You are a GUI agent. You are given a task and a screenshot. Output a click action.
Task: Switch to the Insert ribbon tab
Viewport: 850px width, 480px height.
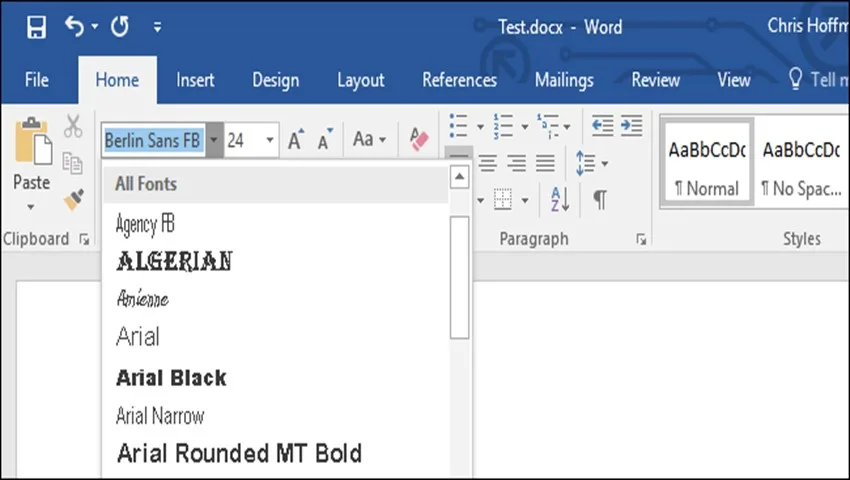click(x=195, y=80)
